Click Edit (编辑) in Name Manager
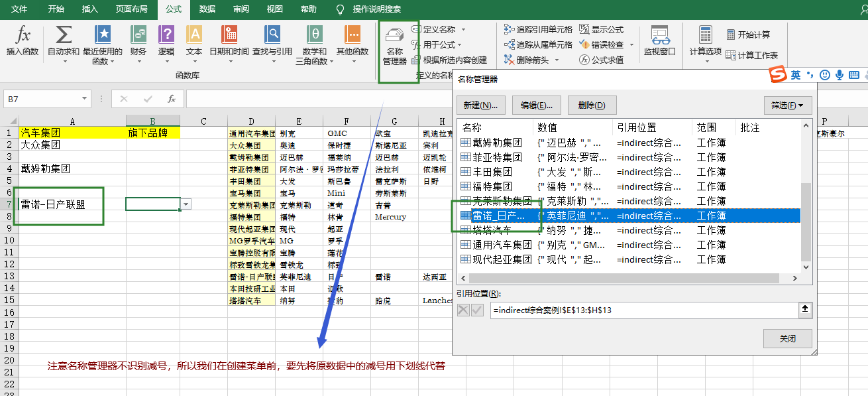 pos(537,105)
